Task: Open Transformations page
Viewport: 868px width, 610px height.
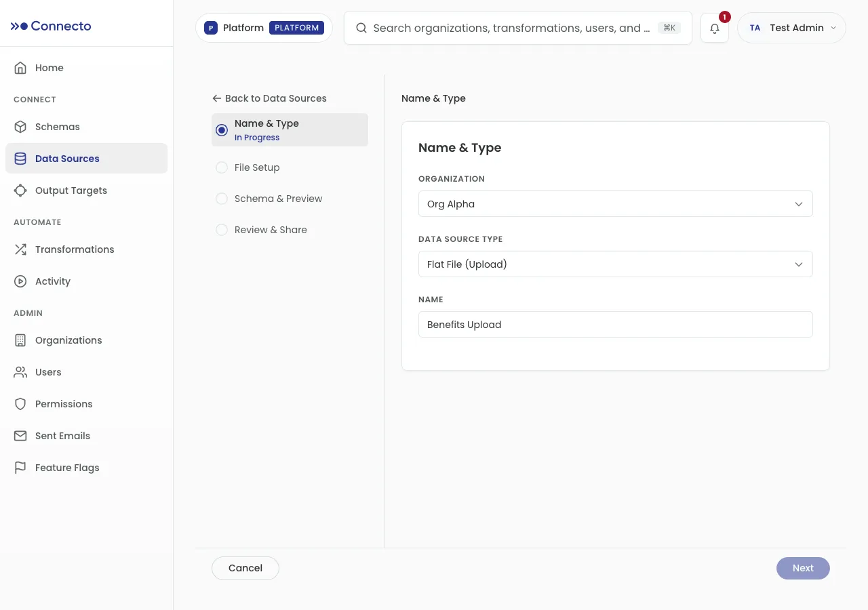Action: (x=86, y=249)
